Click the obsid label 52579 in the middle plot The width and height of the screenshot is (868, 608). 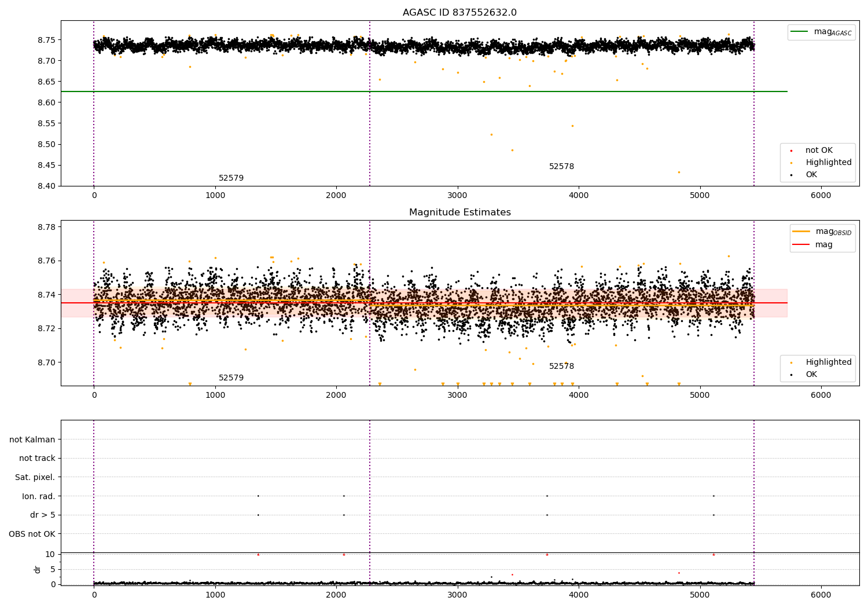pos(231,378)
